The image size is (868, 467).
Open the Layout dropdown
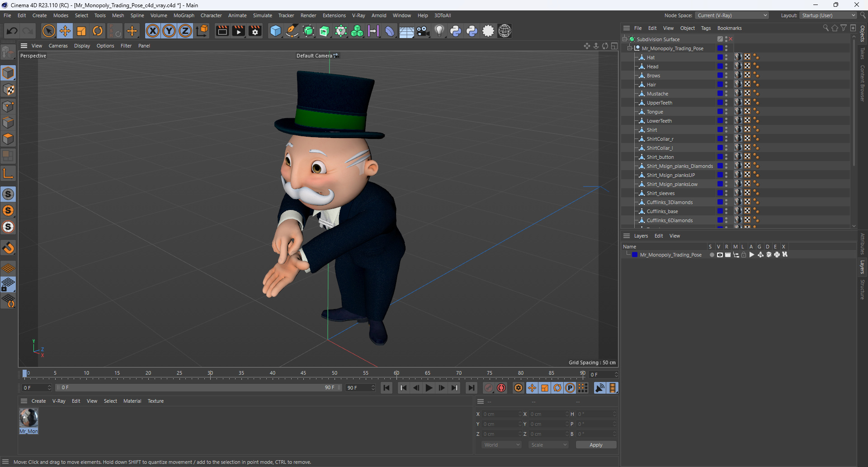click(x=828, y=15)
